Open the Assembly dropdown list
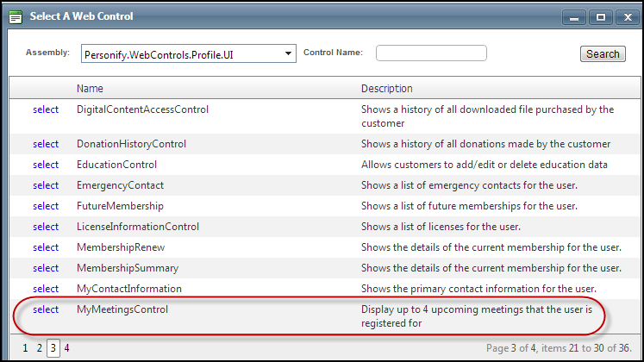The height and width of the screenshot is (362, 644). pos(288,54)
